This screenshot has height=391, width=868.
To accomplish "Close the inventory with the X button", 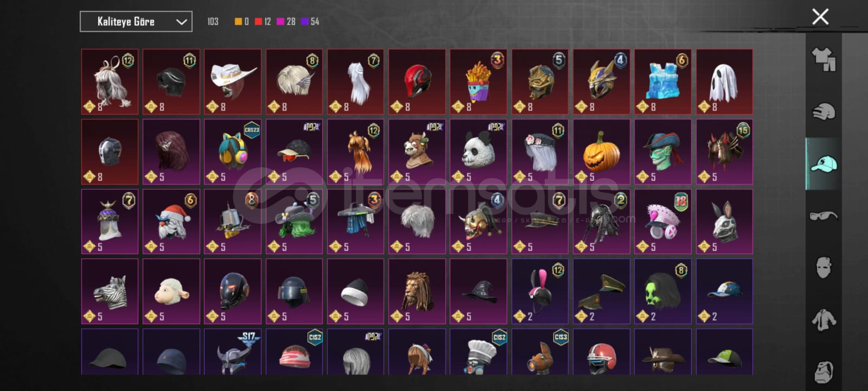I will 820,17.
